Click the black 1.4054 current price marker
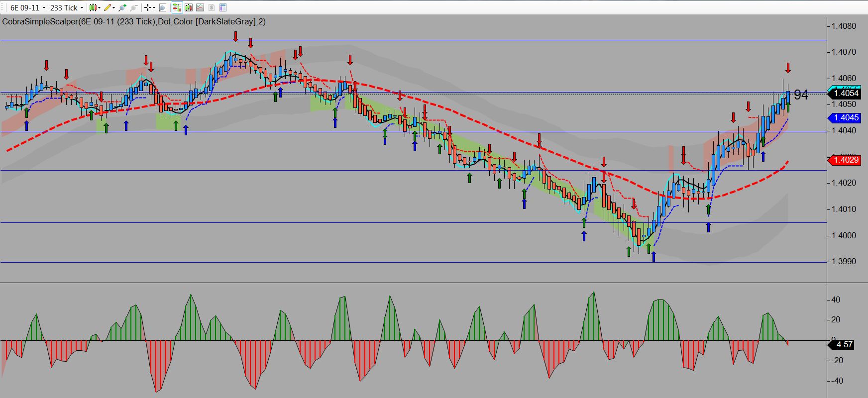868x398 pixels. point(844,94)
